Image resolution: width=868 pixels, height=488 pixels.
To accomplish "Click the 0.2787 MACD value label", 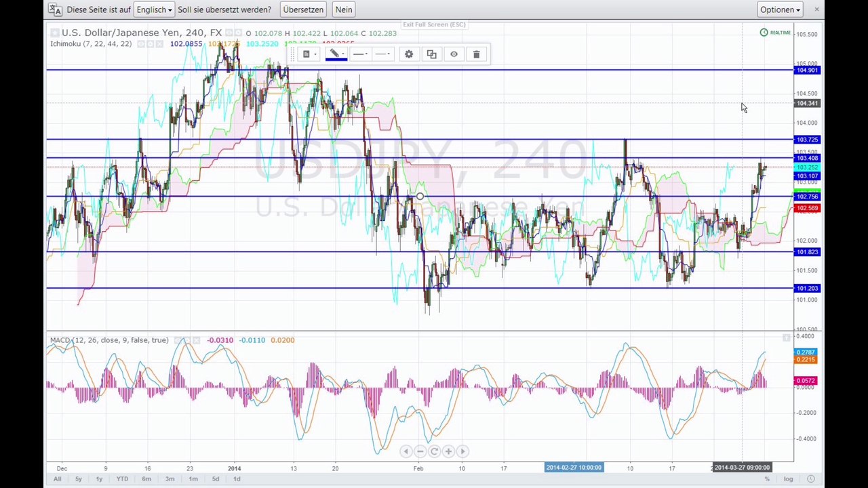I will pos(806,352).
